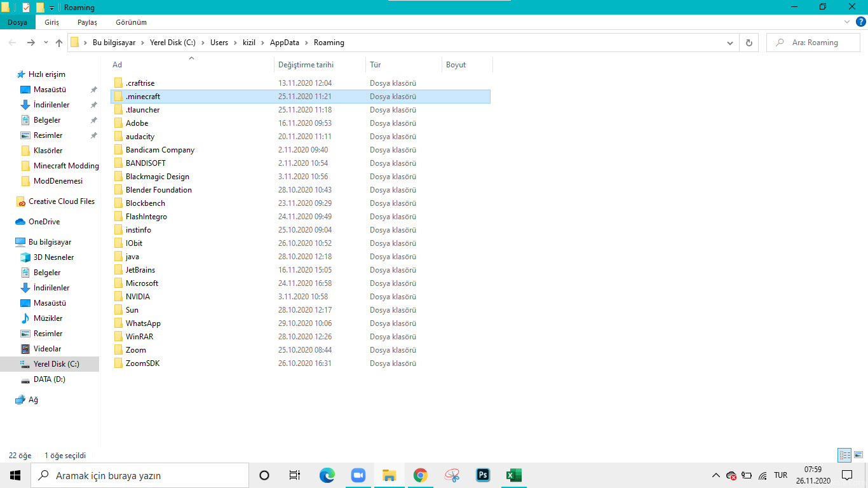The width and height of the screenshot is (868, 488).
Task: Click properties icon in quick access toolbar
Action: [x=26, y=8]
